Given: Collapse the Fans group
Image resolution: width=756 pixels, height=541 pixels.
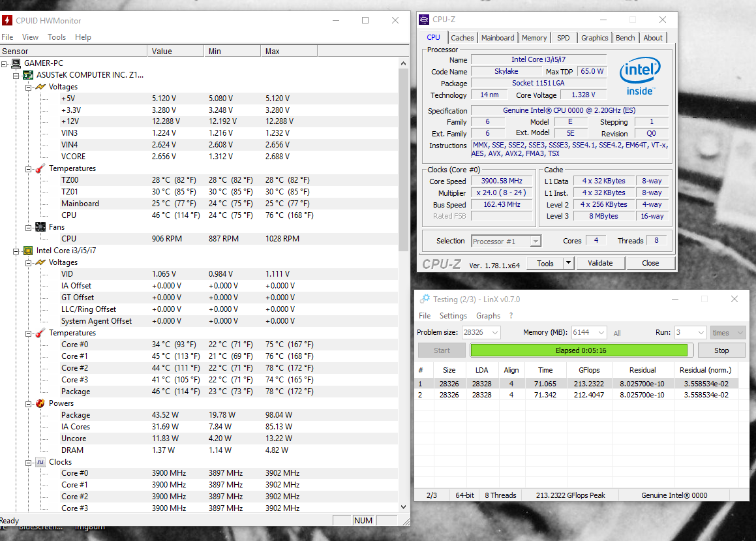Looking at the screenshot, I should (x=29, y=228).
